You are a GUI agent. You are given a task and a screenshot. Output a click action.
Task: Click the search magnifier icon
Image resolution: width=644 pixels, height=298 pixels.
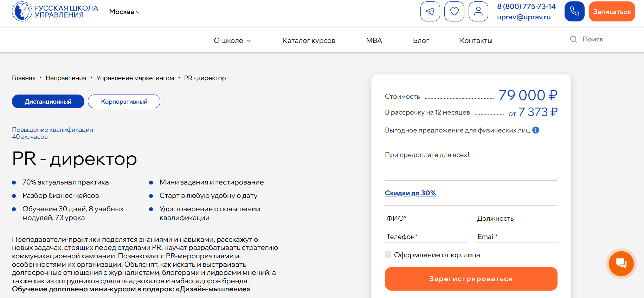(x=573, y=39)
